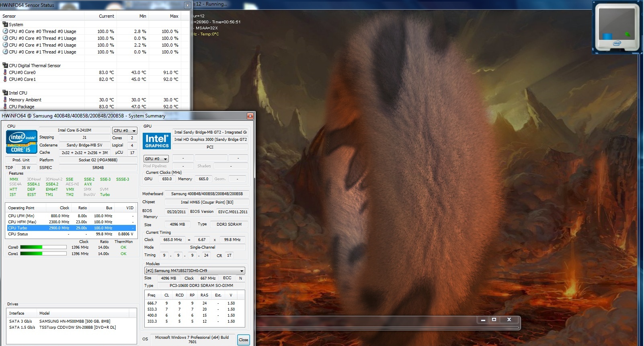Click the icon beside CPU #0 Core #1 Thread #0 Usage
644x346 pixels.
click(5, 45)
